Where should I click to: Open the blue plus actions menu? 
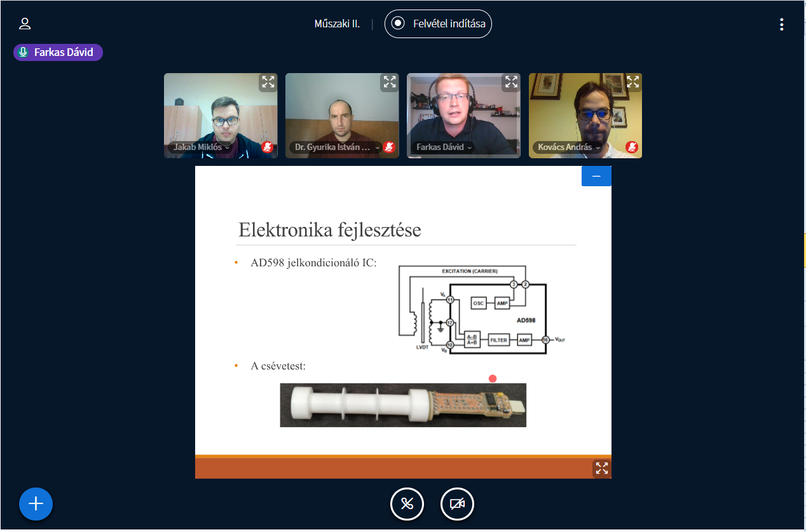click(x=36, y=504)
